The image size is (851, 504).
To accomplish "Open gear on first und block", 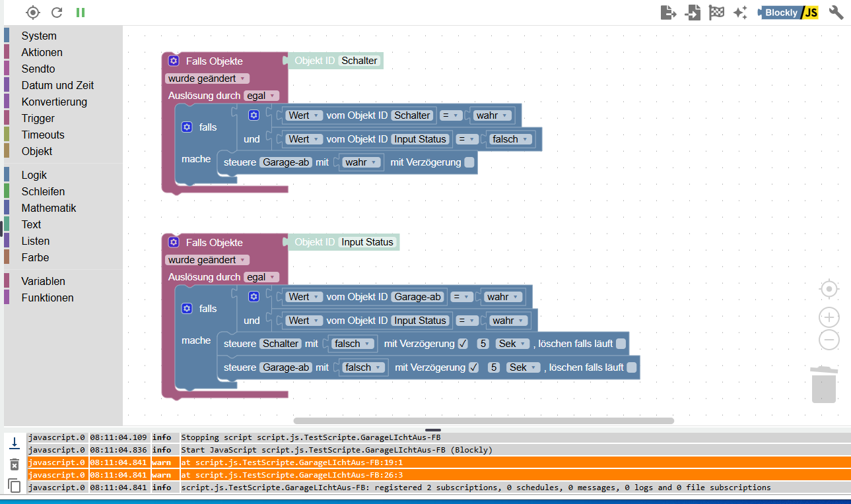I will [254, 115].
